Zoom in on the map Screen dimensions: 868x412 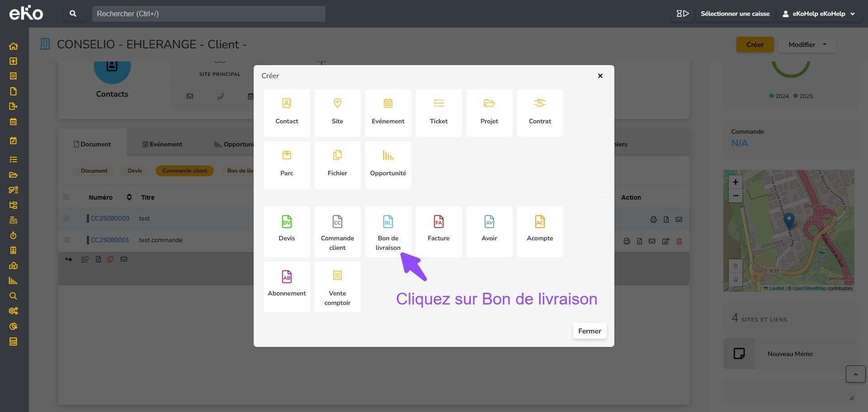736,182
